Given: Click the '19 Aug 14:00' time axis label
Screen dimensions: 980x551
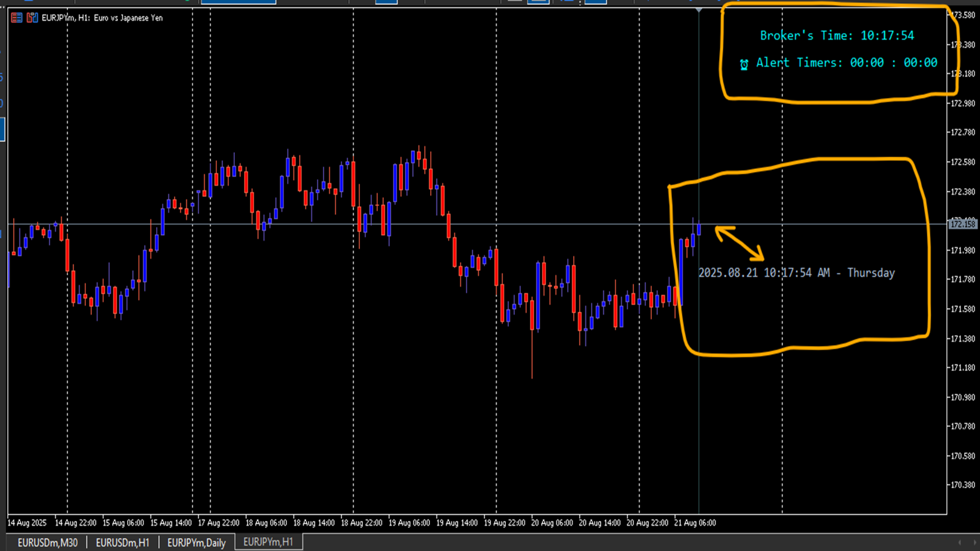Looking at the screenshot, I should (x=457, y=523).
